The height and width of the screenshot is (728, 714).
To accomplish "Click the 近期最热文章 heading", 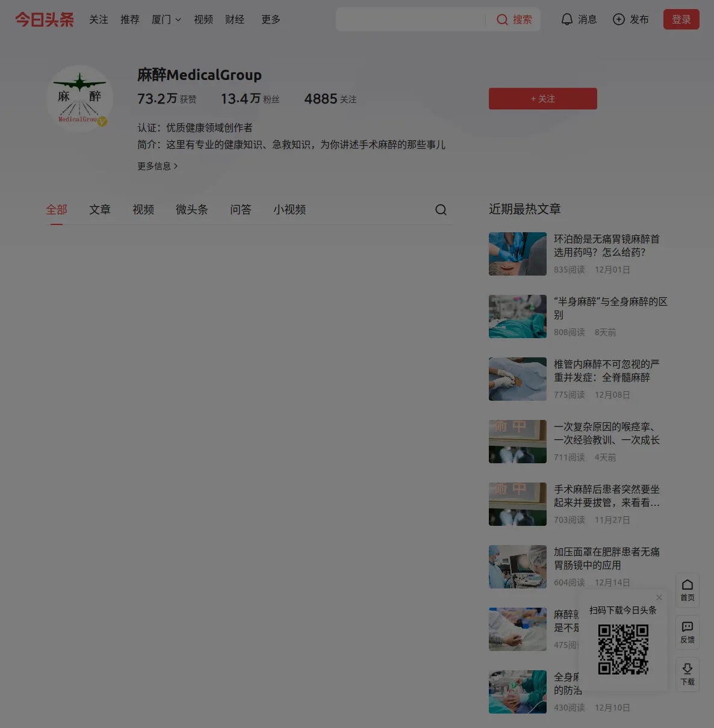I will click(x=525, y=209).
